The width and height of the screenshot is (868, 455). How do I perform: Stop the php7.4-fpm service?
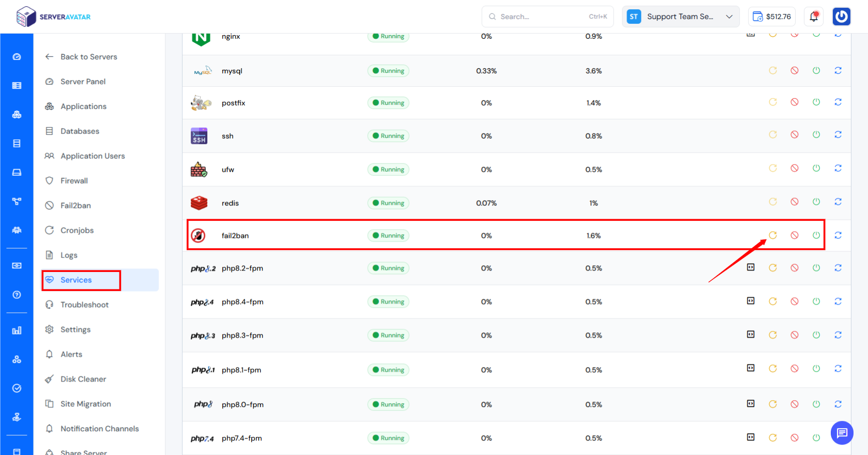tap(795, 438)
